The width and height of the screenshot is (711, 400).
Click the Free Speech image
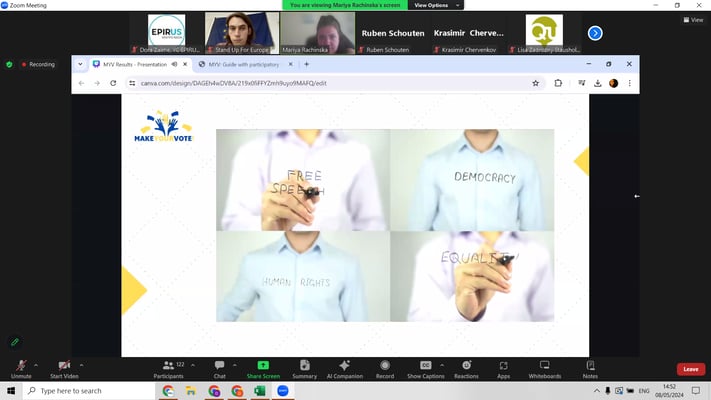303,180
